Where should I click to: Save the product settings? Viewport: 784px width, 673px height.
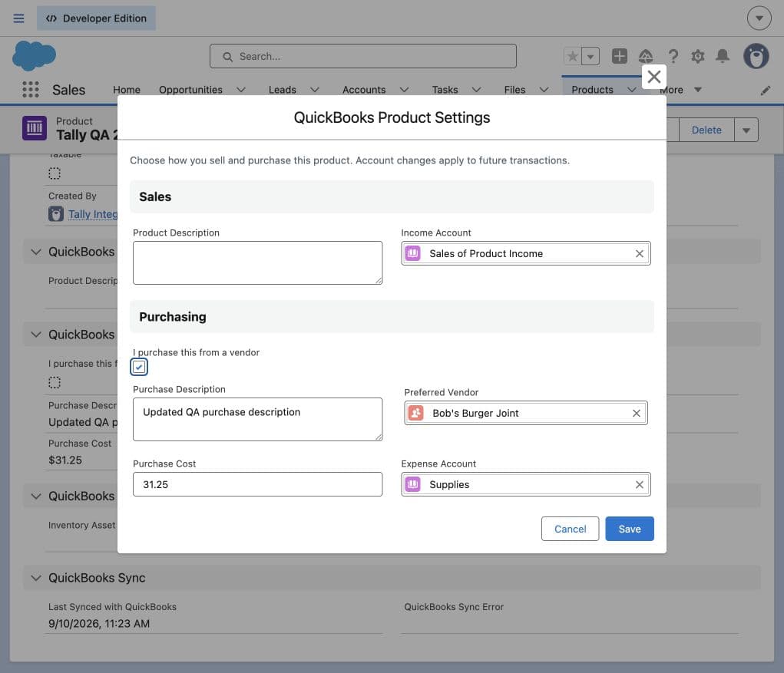point(630,529)
